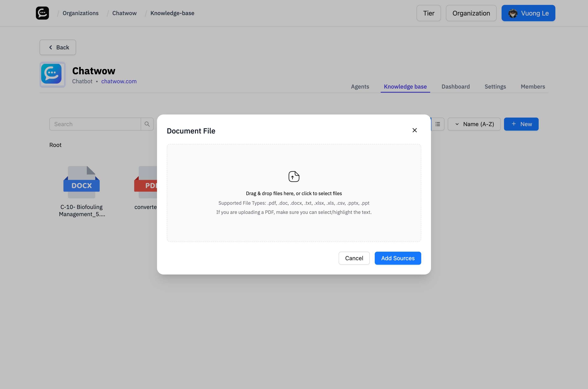Visit the chatwow.com link

119,81
